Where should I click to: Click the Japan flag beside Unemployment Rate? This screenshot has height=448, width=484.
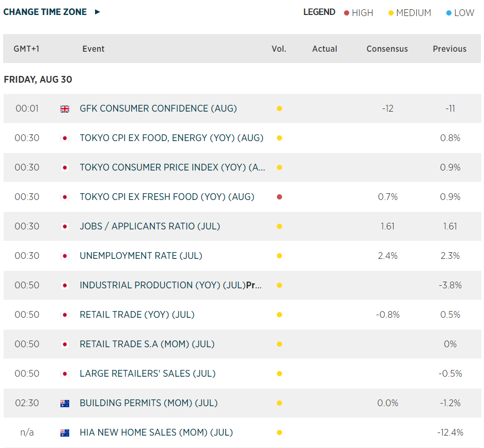pos(65,256)
